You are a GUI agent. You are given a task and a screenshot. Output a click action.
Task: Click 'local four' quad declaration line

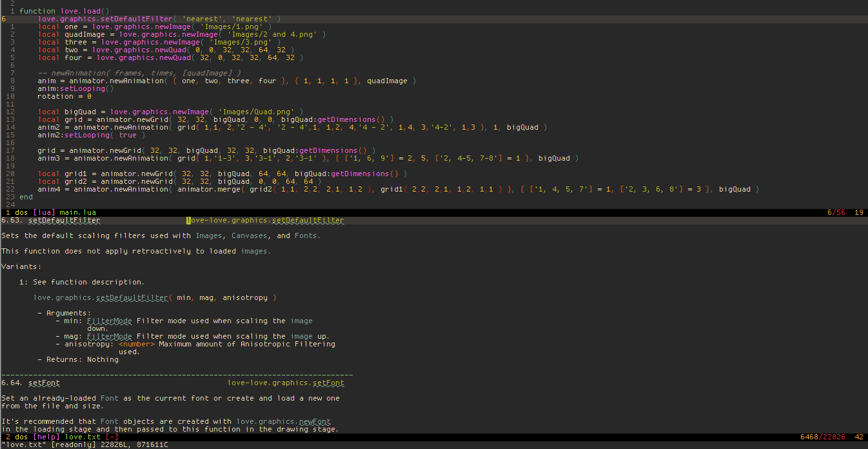click(170, 58)
